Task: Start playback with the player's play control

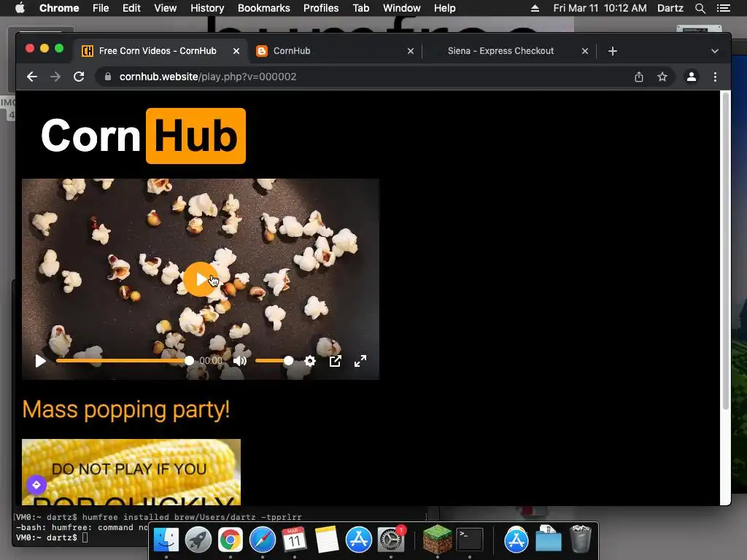Action: coord(41,361)
